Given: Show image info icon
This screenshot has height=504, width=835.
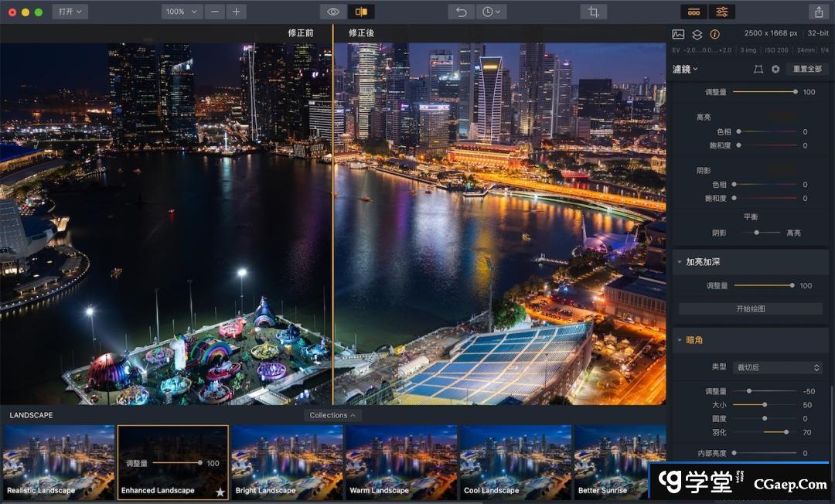Looking at the screenshot, I should click(714, 34).
